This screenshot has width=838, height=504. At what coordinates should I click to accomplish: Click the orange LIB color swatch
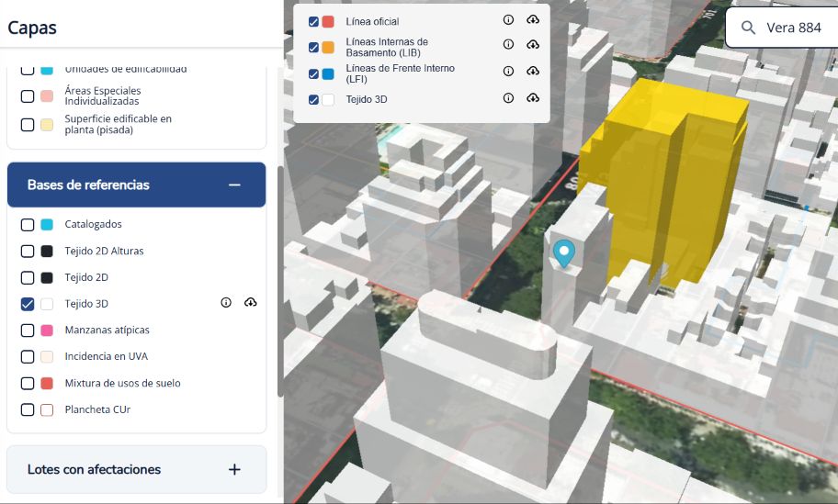328,48
